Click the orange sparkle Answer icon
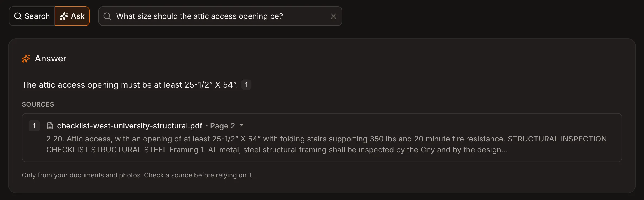This screenshot has height=200, width=644. [x=26, y=59]
